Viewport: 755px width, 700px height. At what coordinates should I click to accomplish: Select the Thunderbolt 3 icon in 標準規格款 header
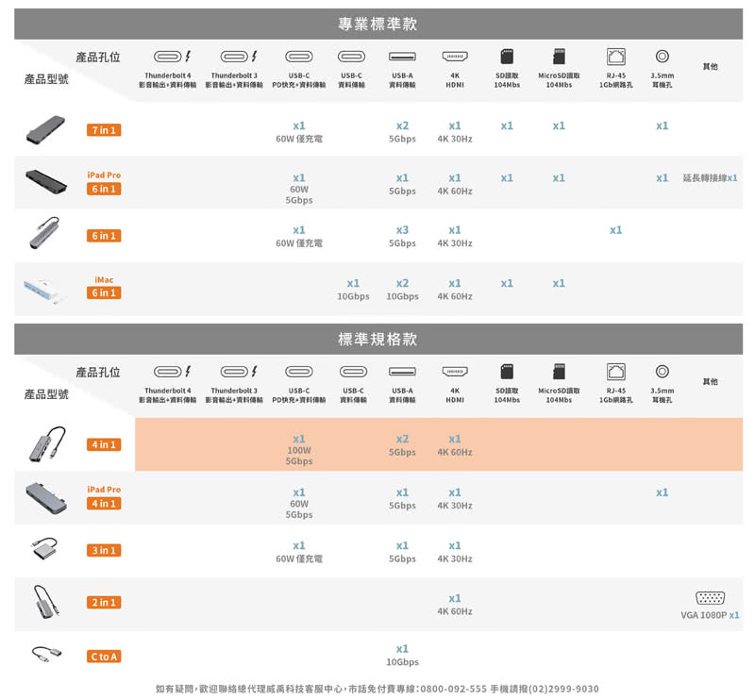(234, 372)
